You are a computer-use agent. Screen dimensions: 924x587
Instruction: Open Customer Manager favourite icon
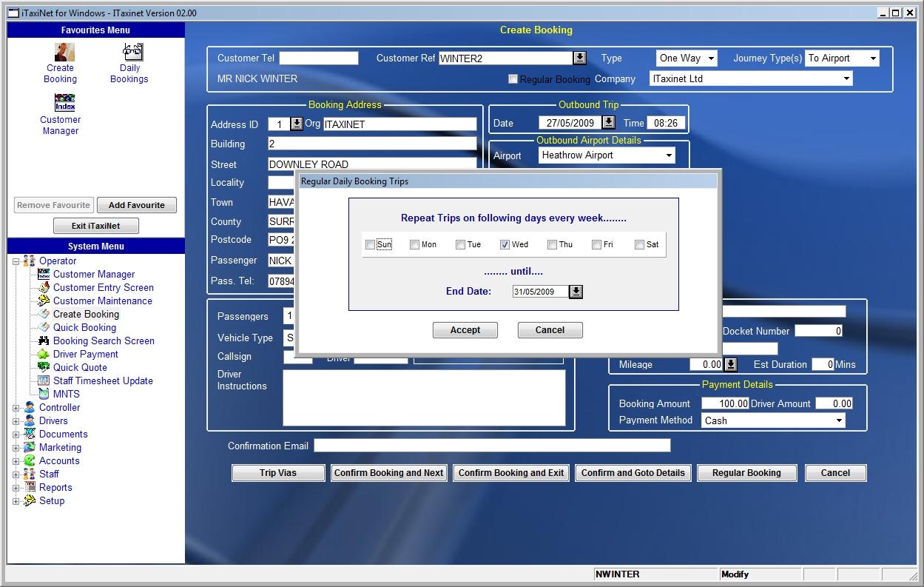click(x=64, y=102)
